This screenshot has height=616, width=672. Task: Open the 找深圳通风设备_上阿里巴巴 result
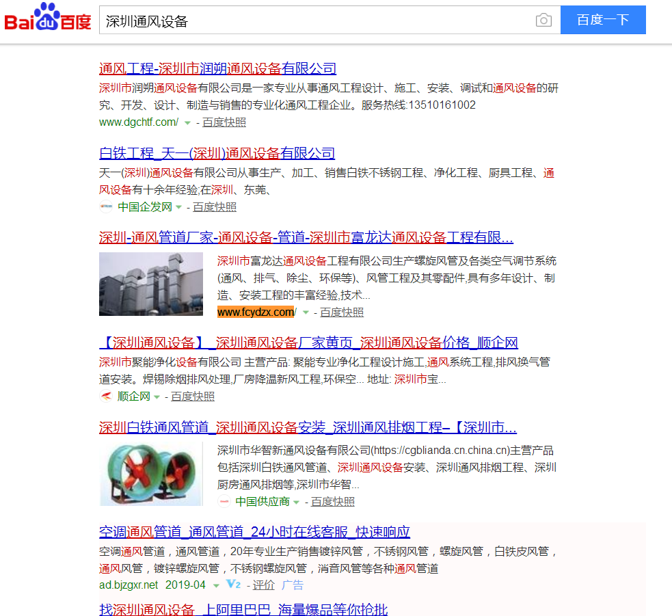(243, 609)
